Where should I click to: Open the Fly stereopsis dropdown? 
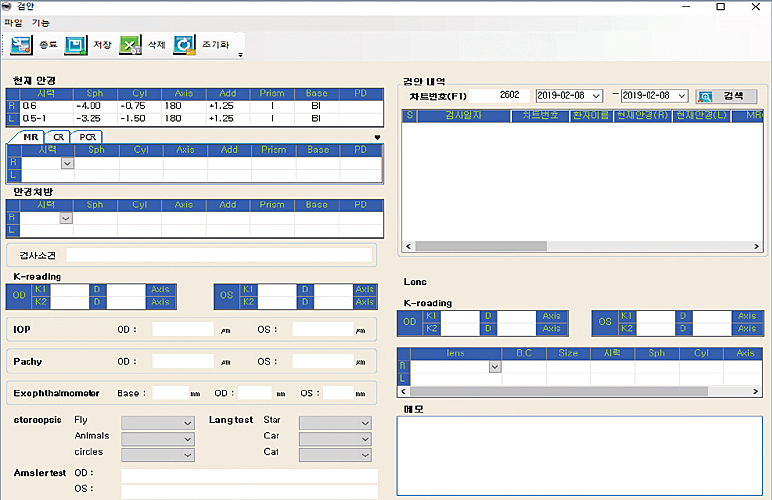[158, 423]
